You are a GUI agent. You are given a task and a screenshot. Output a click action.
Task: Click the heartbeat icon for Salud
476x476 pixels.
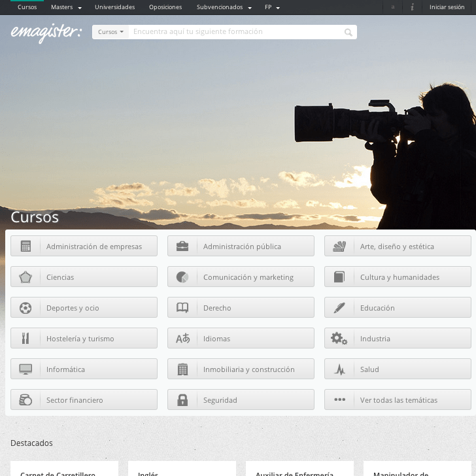click(x=339, y=369)
